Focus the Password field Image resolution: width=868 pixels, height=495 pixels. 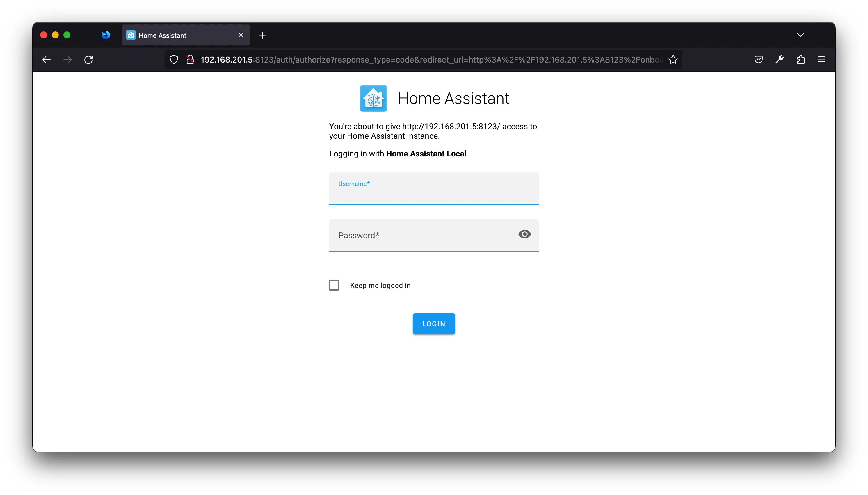point(433,235)
